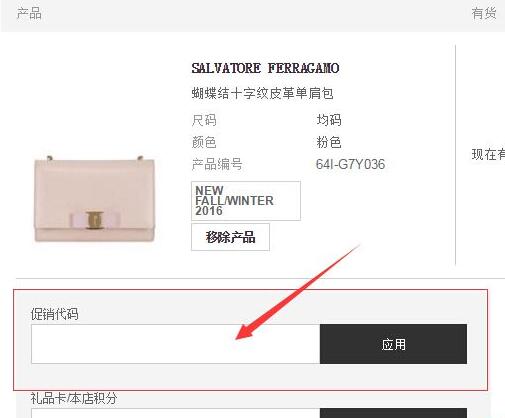Screen dimensions: 505x418
Task: Click the 产品 column header
Action: point(29,14)
